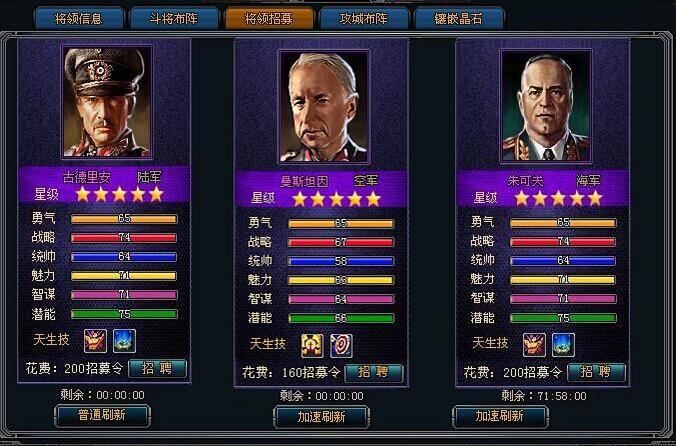Switch to the 镶嵌晶石 tab
The image size is (676, 446).
pos(459,19)
